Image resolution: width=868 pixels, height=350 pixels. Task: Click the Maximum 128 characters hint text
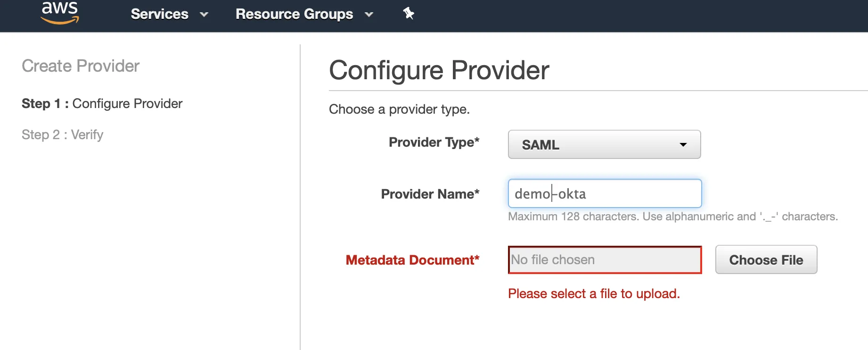click(x=672, y=217)
